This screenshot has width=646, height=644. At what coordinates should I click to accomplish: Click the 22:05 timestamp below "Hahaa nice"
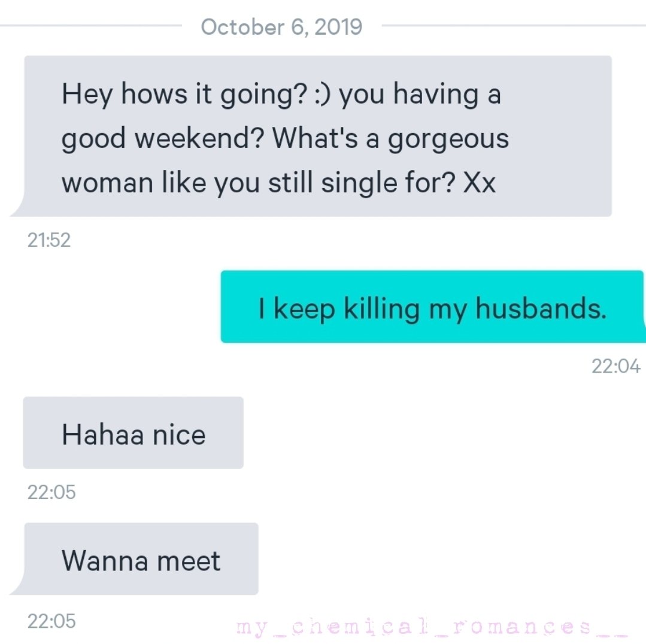(51, 492)
